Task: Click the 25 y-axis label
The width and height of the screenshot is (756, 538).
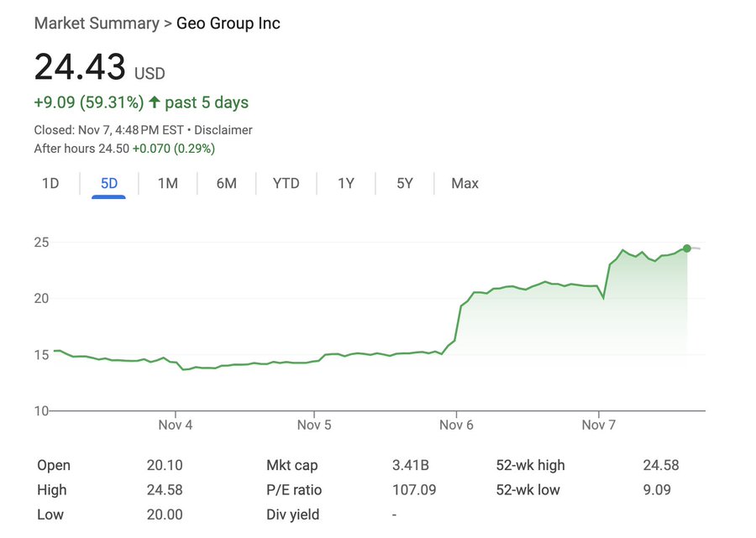Action: pos(41,243)
